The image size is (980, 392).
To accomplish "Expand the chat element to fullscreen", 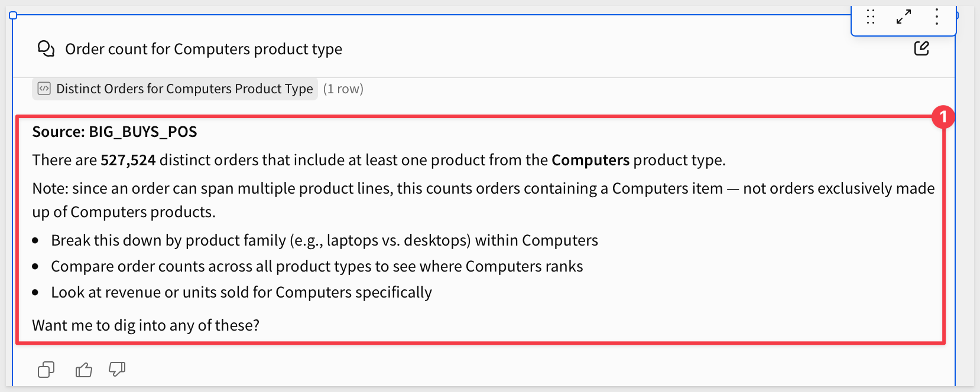I will pyautogui.click(x=904, y=17).
